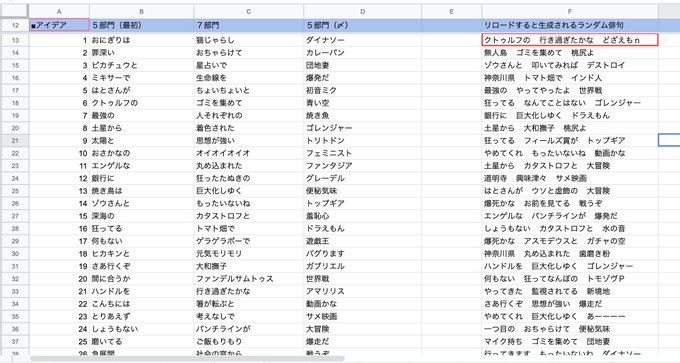The height and width of the screenshot is (363, 680).
Task: Select the '太陽と' cell
Action: click(141, 141)
